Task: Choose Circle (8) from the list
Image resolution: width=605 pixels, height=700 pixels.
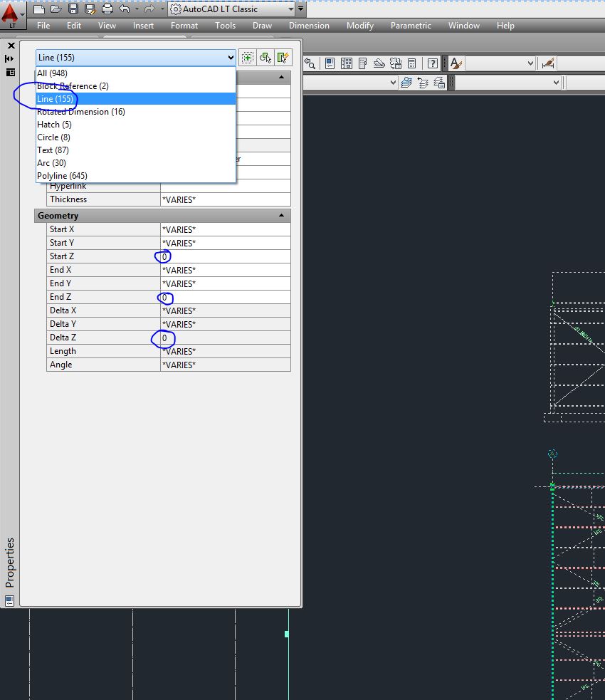Action: pos(136,137)
